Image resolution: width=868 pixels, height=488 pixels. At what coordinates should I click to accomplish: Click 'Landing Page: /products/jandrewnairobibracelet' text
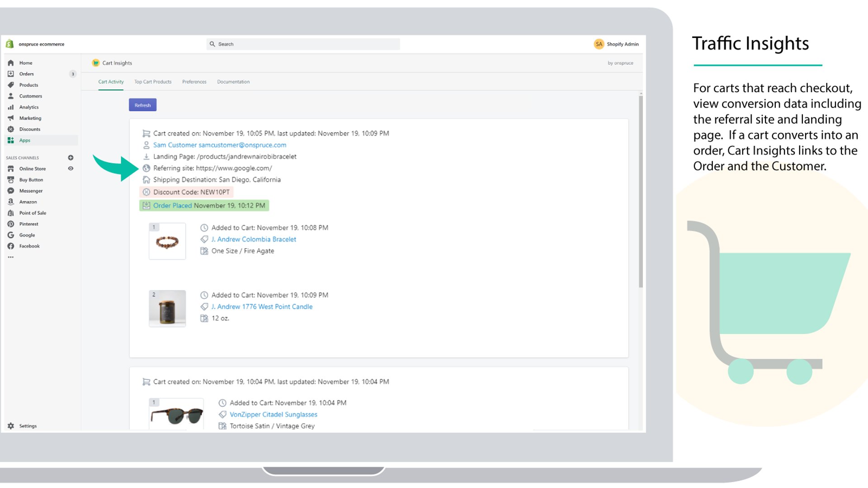point(225,157)
